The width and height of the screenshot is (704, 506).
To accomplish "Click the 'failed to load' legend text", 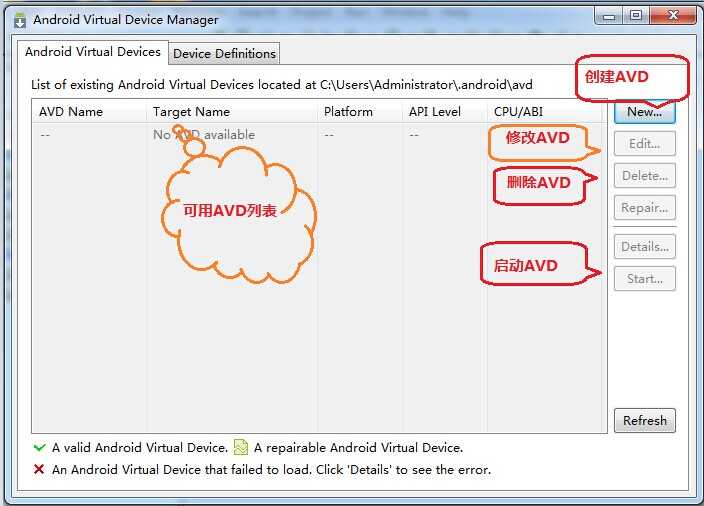I will (271, 470).
